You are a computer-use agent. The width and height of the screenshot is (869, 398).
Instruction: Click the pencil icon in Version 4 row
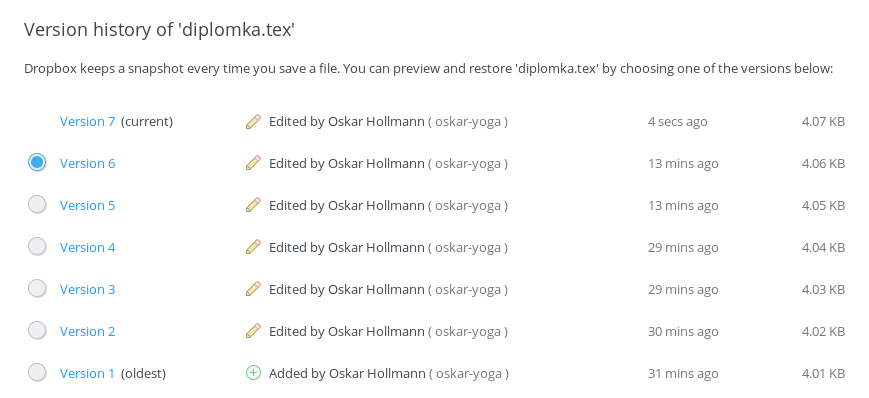(x=253, y=247)
